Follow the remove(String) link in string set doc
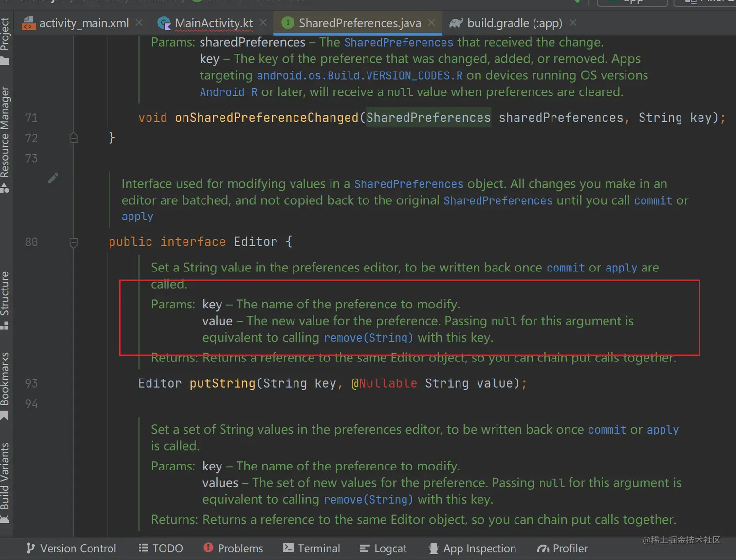This screenshot has height=560, width=736. (368, 500)
